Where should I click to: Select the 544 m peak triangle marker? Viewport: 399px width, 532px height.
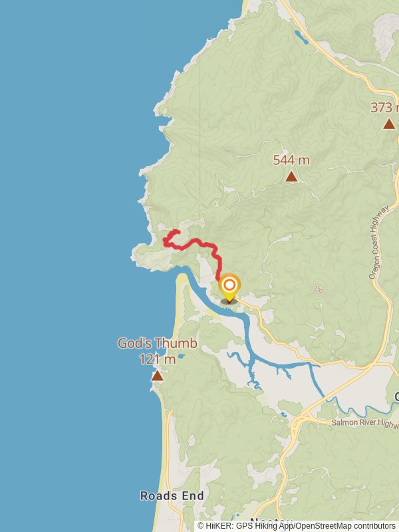coord(291,176)
